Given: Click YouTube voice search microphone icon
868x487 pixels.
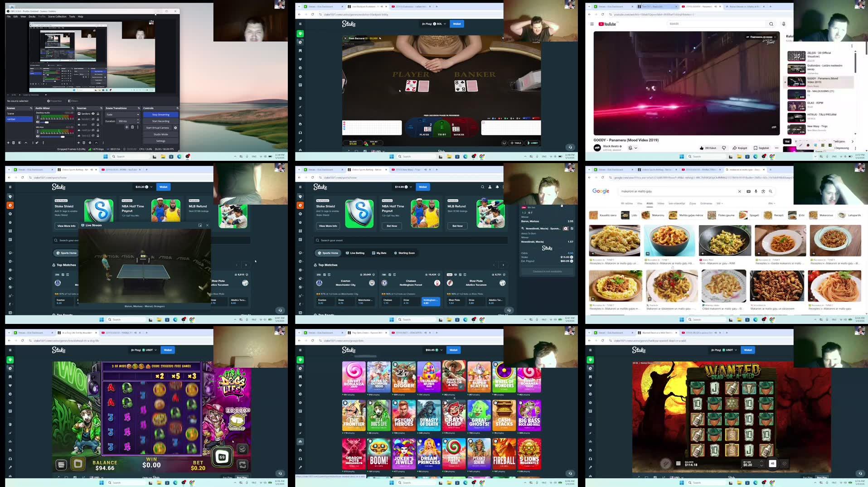Looking at the screenshot, I should pos(784,24).
